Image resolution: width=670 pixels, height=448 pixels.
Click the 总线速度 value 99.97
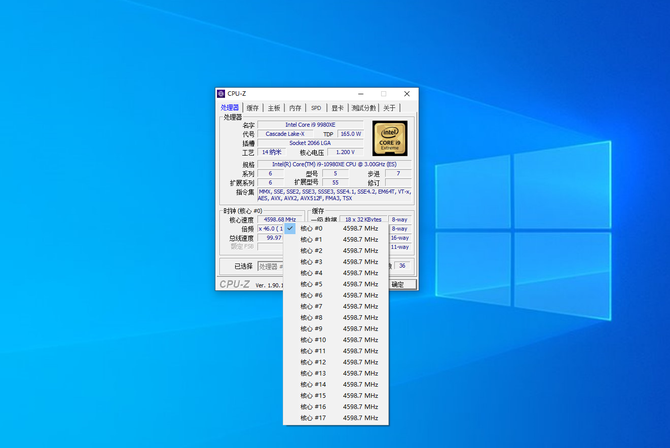[x=271, y=238]
